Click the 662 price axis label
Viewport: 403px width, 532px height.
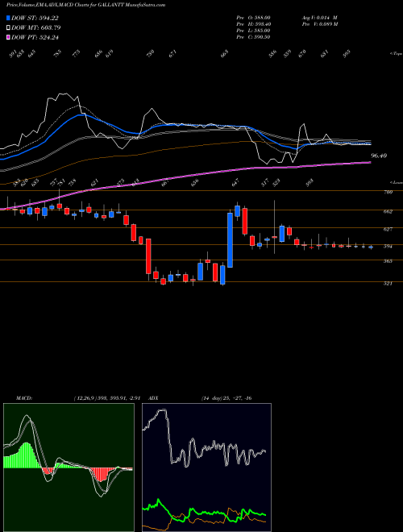[x=388, y=211]
